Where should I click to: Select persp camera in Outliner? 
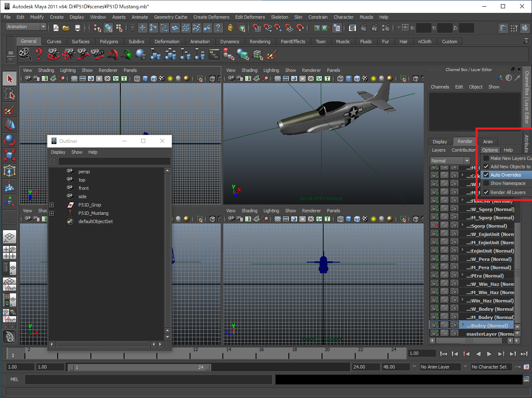[84, 172]
